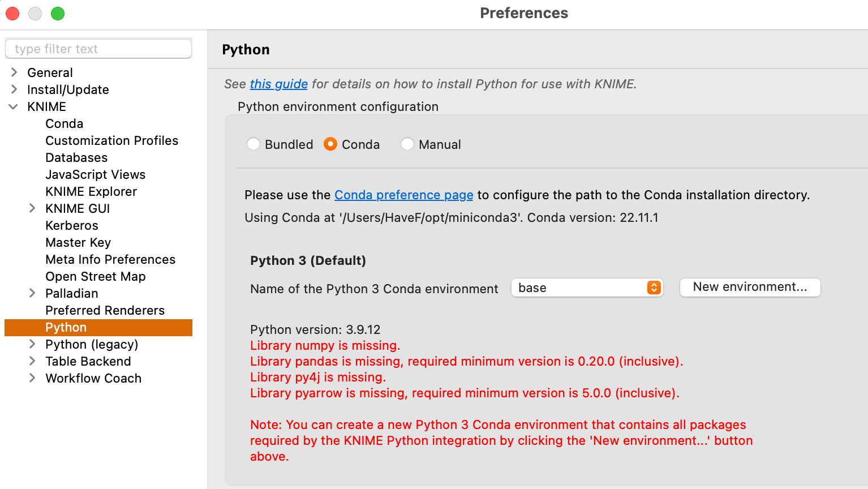Image resolution: width=868 pixels, height=489 pixels.
Task: Click the 'Python 3 (Default)' heading
Action: tap(308, 260)
